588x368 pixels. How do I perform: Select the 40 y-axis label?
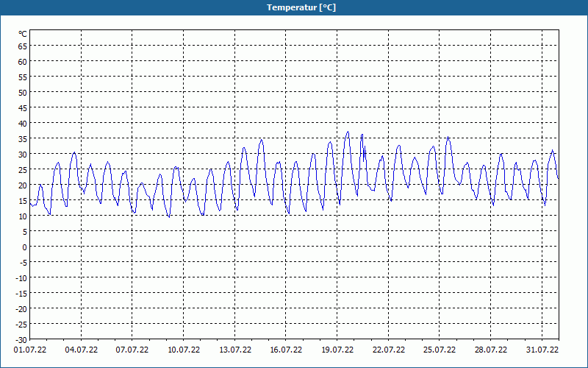pos(23,124)
